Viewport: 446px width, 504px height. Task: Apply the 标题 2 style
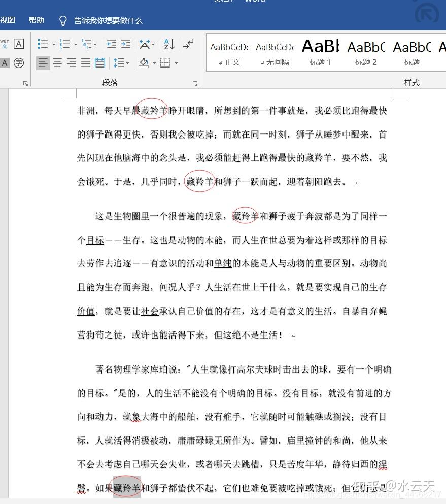tap(366, 53)
